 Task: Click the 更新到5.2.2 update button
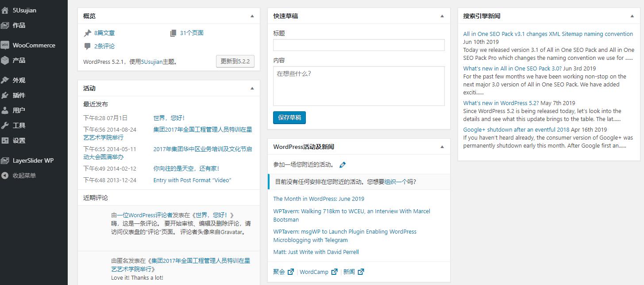click(x=235, y=61)
